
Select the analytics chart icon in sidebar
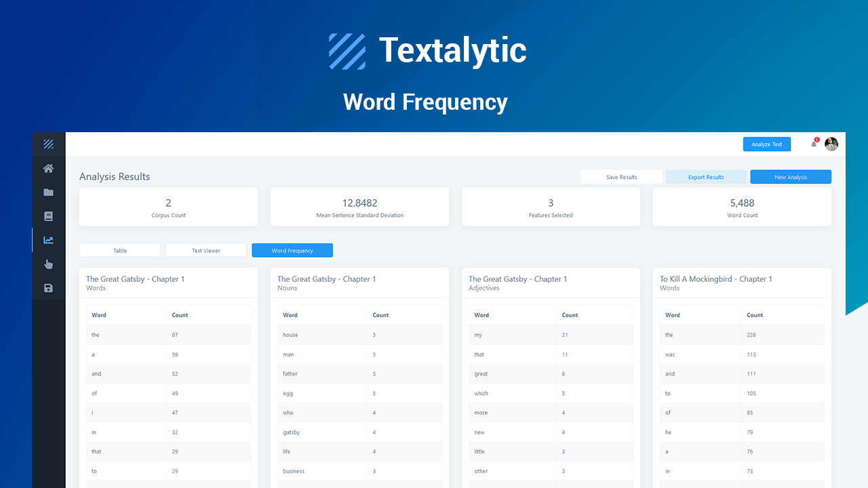pos(48,239)
